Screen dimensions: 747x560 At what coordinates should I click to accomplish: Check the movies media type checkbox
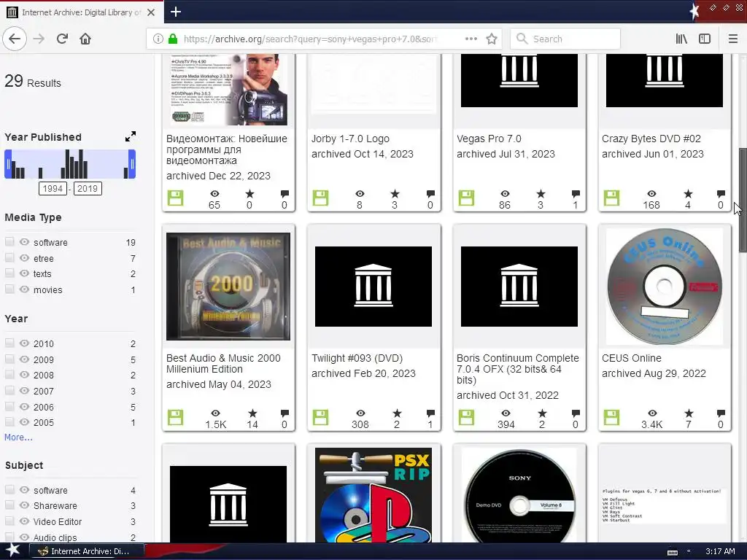(9, 289)
